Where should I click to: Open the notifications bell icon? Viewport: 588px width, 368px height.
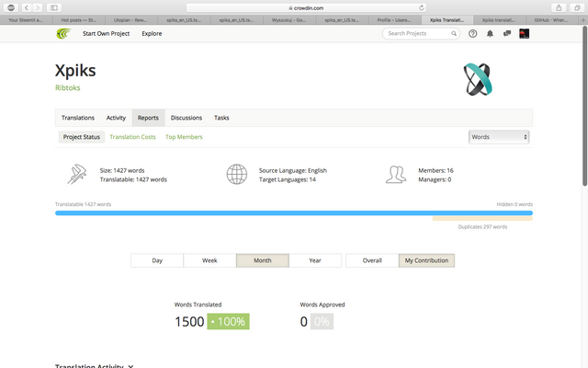click(490, 33)
